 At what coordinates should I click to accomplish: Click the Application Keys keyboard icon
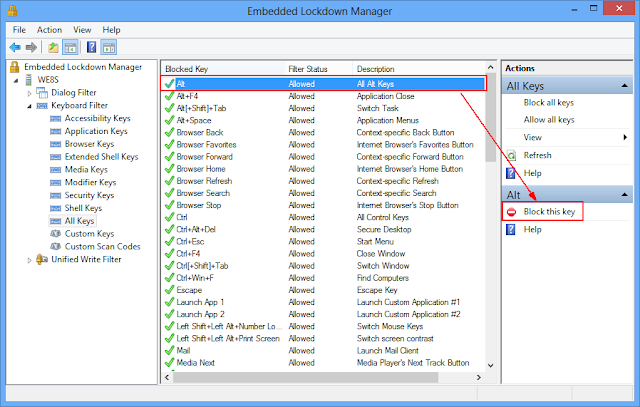click(56, 131)
